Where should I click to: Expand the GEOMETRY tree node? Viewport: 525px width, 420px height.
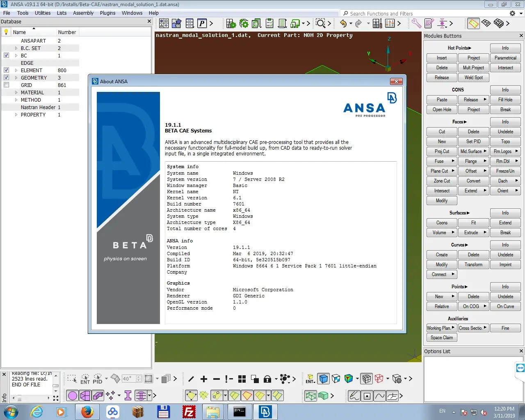point(16,78)
